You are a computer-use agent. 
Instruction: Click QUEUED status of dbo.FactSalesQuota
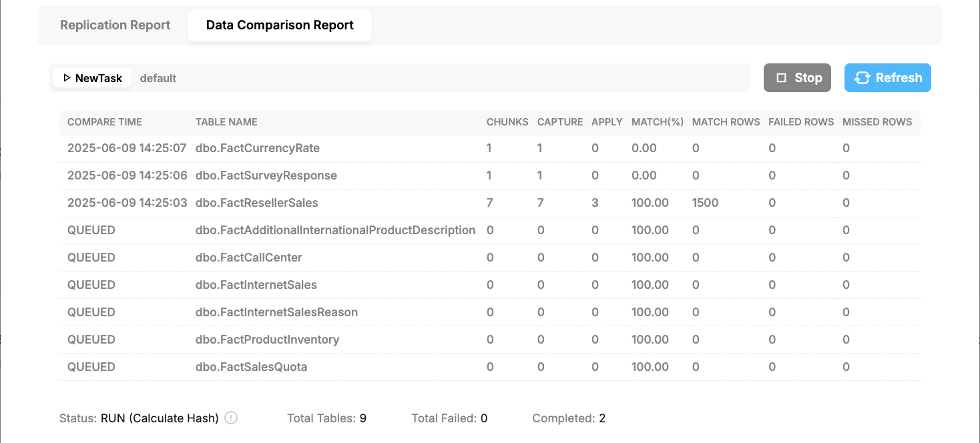[x=91, y=367]
